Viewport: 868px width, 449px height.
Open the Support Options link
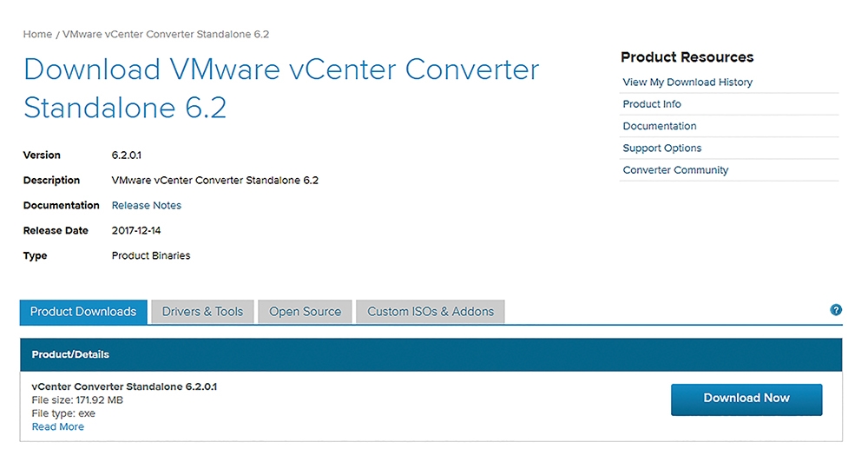[x=662, y=149]
